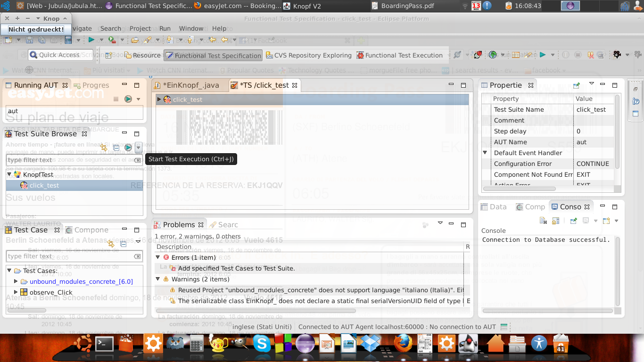Click Link with Editor in Test Suite Browser

pos(105,148)
